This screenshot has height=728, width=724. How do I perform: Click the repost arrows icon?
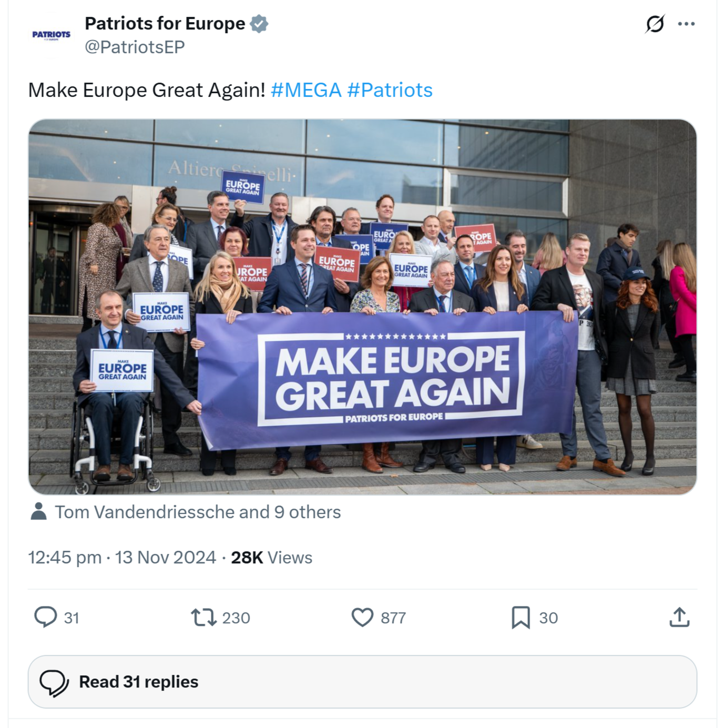203,618
